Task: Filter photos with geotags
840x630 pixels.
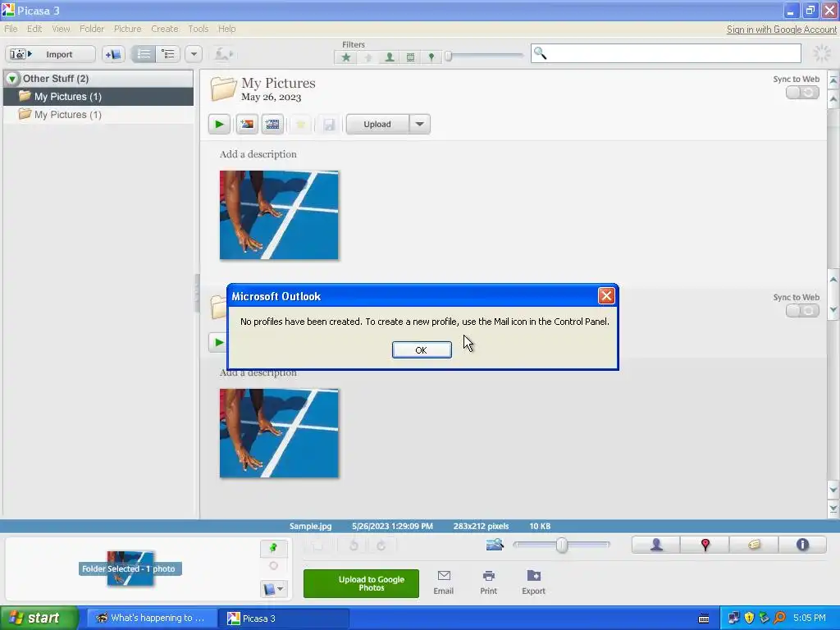Action: tap(431, 57)
